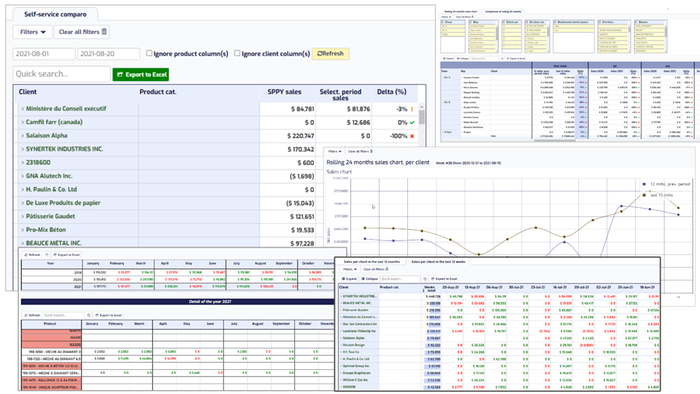
Task: Click the Quick search field in the 12 weeks panel
Action: (400, 278)
